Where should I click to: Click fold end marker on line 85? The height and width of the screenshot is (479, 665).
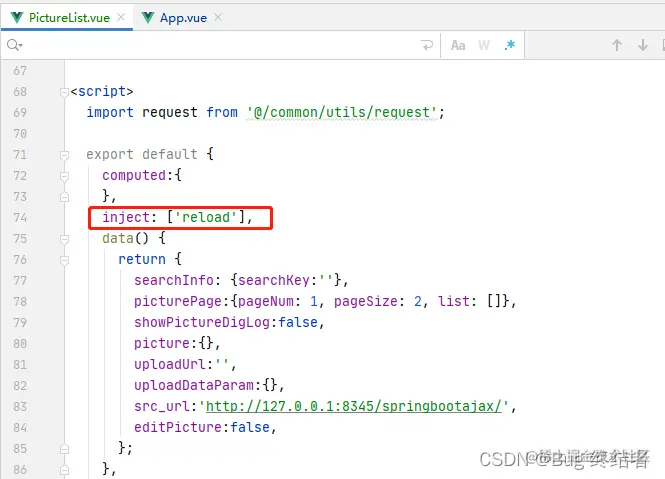click(x=64, y=449)
